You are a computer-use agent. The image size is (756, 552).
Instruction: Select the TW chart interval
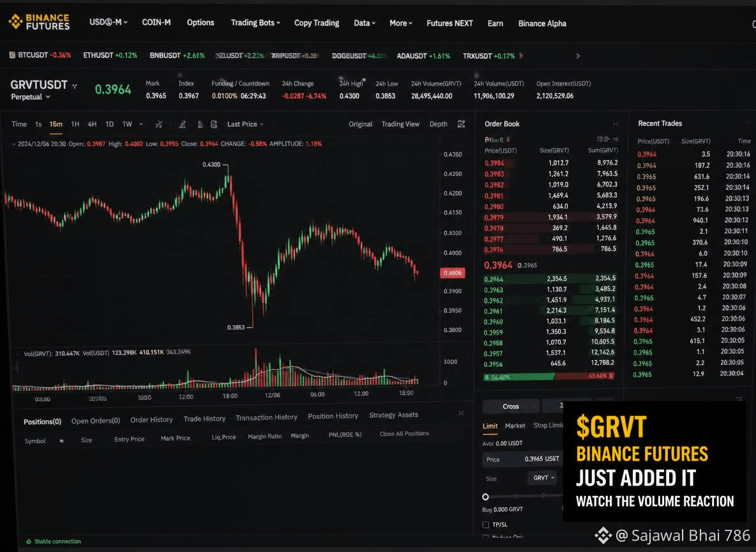point(127,125)
